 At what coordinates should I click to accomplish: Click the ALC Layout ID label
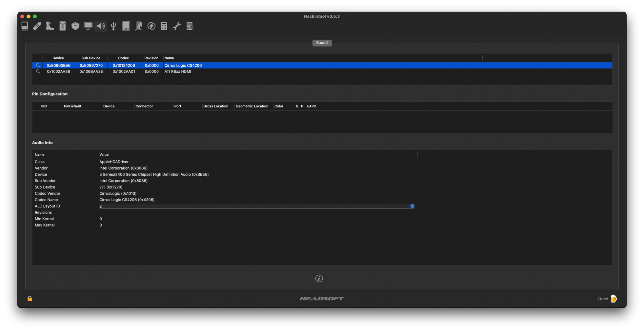47,206
